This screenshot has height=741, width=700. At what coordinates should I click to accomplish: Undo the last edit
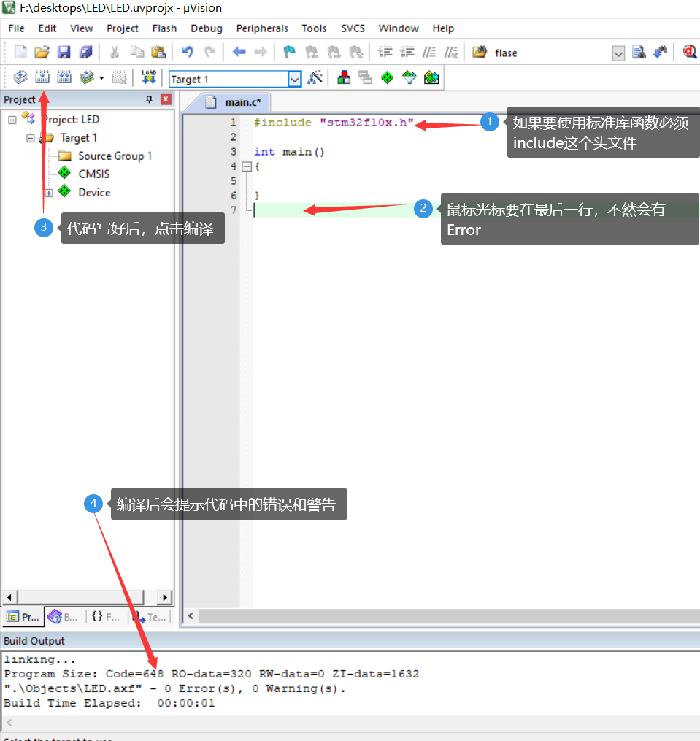click(188, 52)
